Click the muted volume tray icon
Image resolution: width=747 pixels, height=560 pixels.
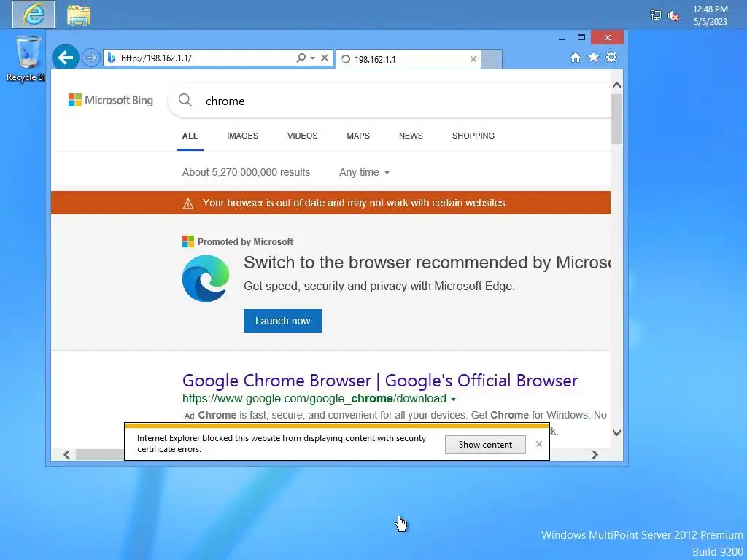pos(673,15)
